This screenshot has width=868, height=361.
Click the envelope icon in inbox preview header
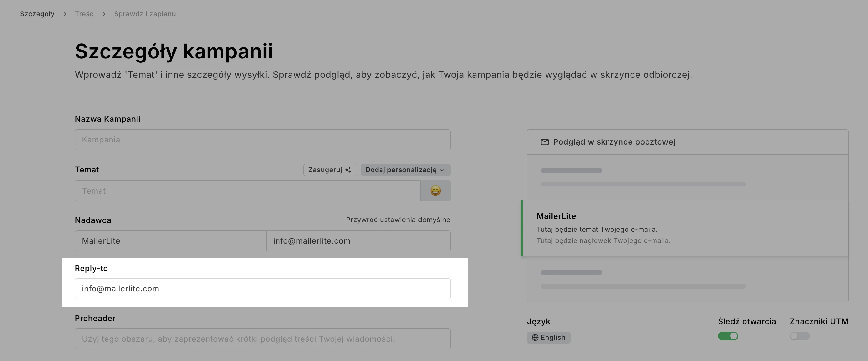click(545, 142)
